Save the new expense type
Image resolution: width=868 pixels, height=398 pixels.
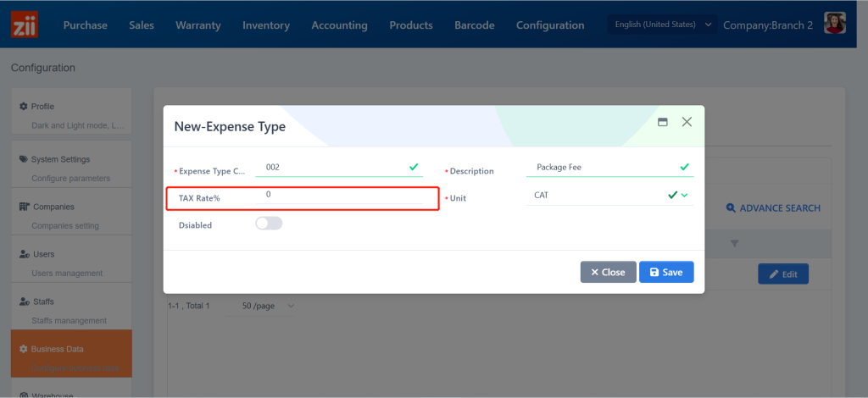coord(666,272)
